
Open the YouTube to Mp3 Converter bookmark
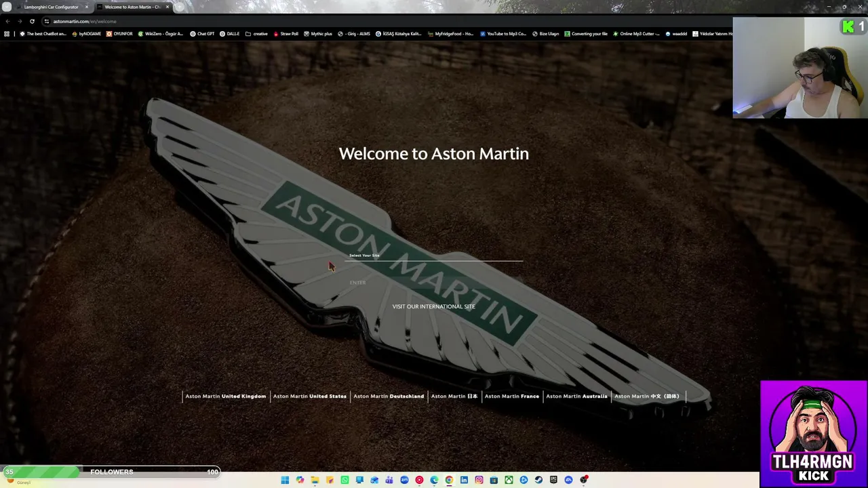[x=503, y=34]
